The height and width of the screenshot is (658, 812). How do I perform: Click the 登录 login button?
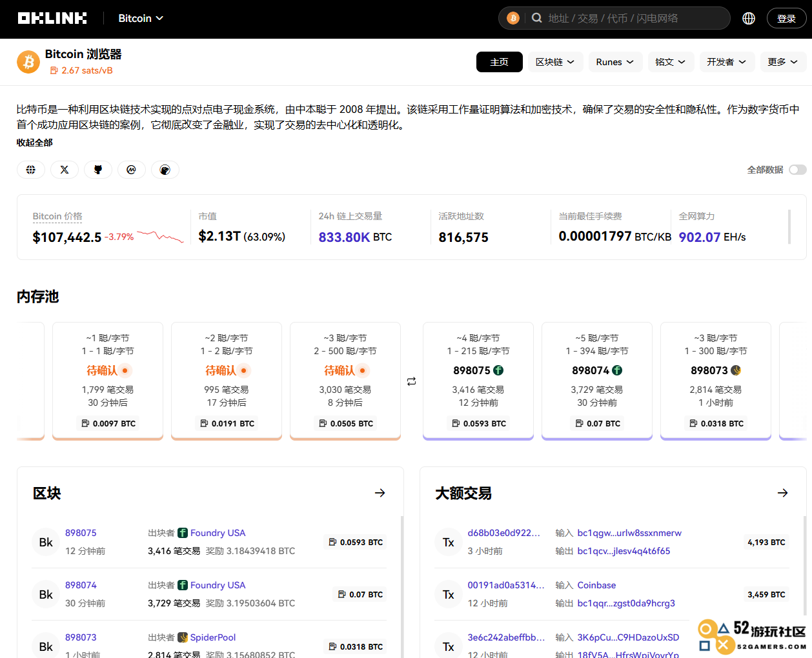coord(787,18)
